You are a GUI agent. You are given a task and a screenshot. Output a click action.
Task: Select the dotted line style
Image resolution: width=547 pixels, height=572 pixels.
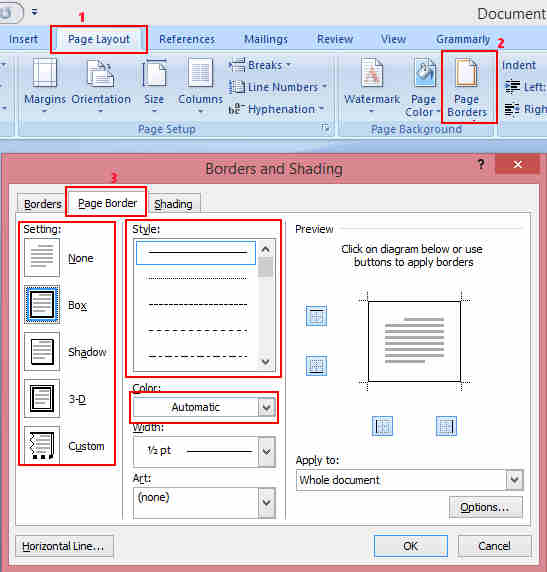[196, 278]
